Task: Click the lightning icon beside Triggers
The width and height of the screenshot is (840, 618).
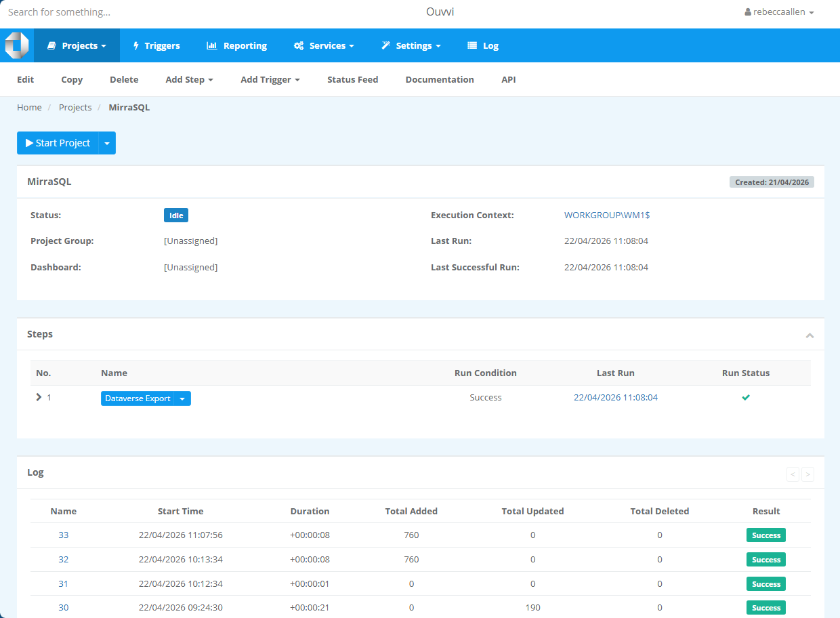Action: pos(135,45)
